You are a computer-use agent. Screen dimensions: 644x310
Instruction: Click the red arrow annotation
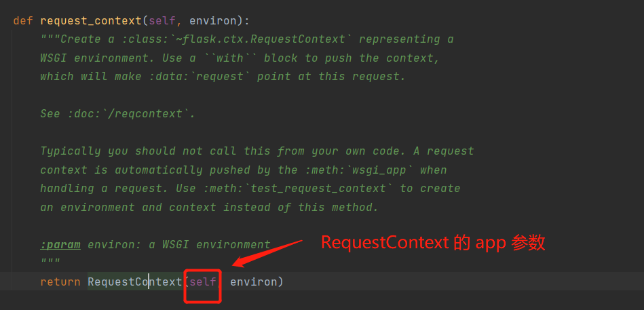coord(268,252)
